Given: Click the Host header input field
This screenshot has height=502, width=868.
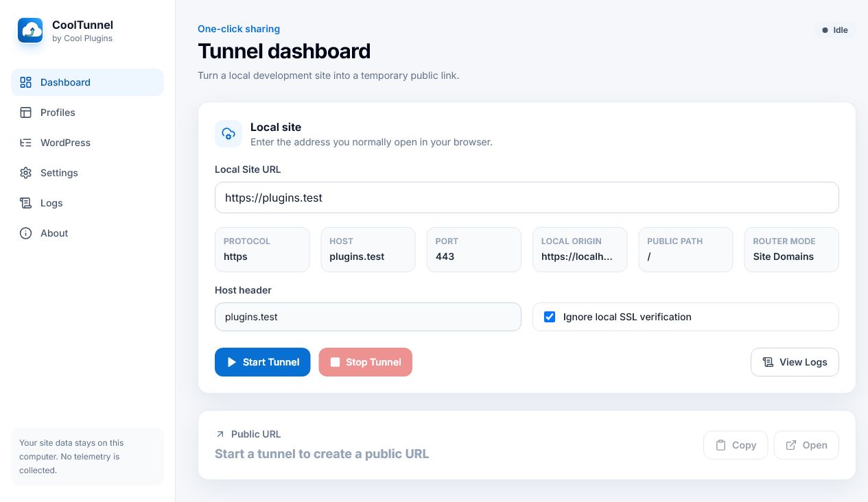Looking at the screenshot, I should 368,317.
